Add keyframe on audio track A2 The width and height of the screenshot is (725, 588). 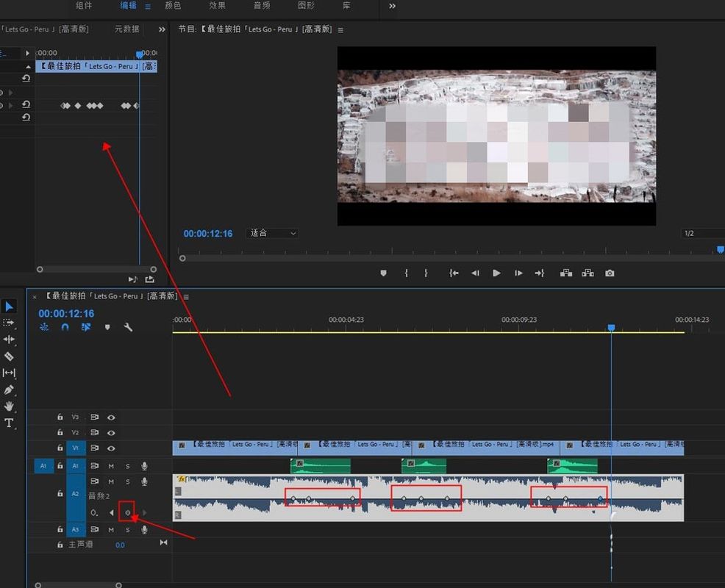pyautogui.click(x=127, y=512)
